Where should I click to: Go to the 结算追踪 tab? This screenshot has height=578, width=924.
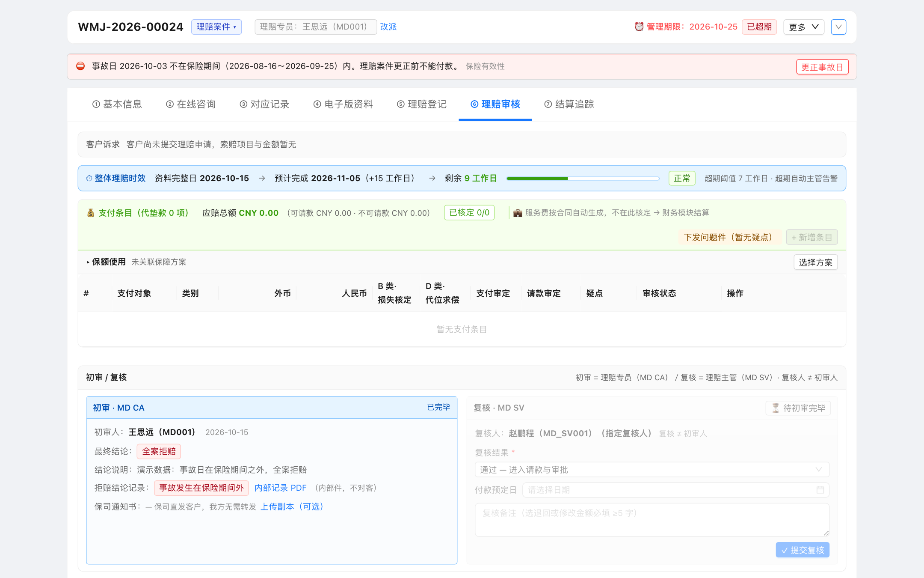point(569,104)
